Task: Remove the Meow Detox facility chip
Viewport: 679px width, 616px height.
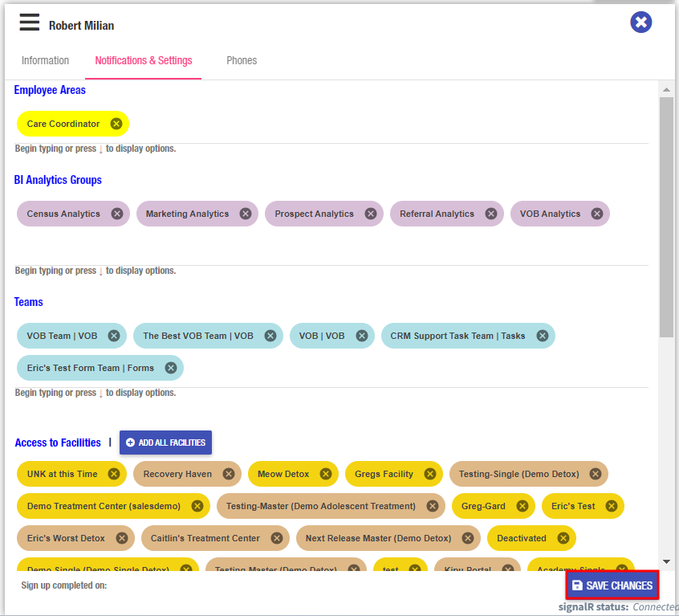Action: tap(326, 474)
